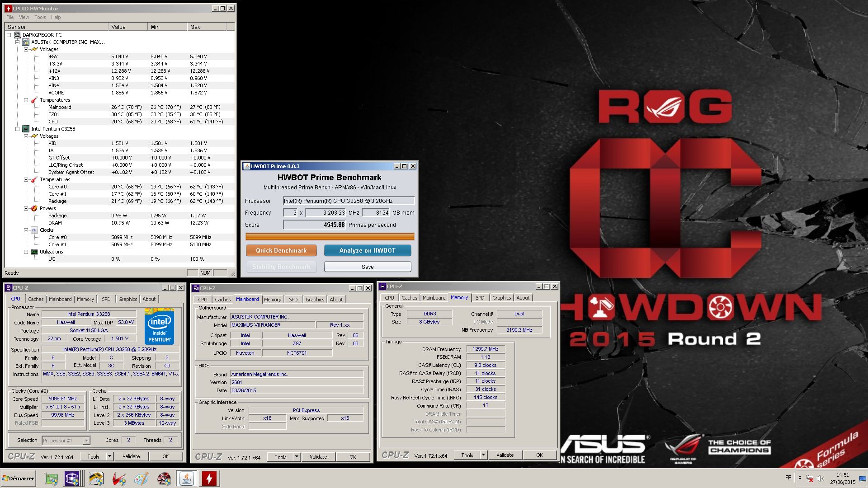Open About tab in CPU-Z CPU window
The width and height of the screenshot is (868, 488).
pyautogui.click(x=149, y=299)
